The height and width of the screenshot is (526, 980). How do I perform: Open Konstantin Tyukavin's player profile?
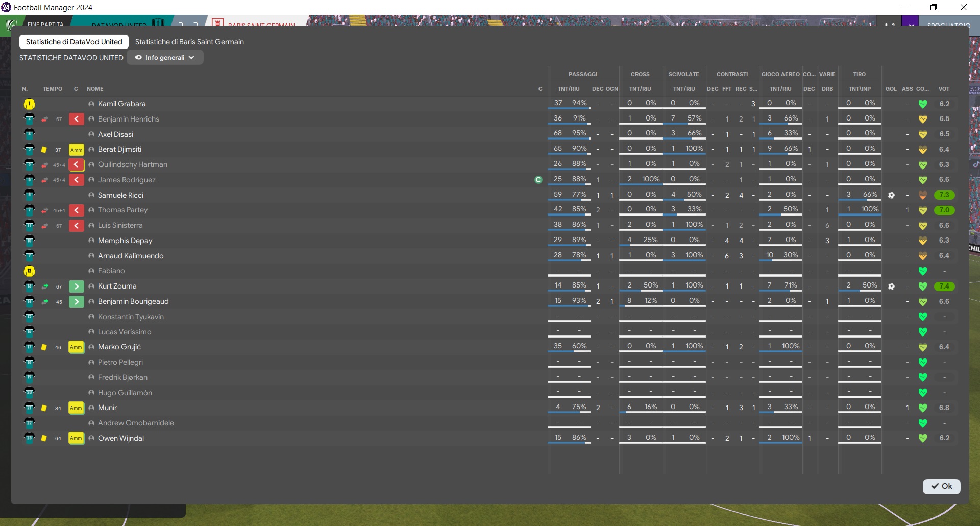tap(131, 317)
